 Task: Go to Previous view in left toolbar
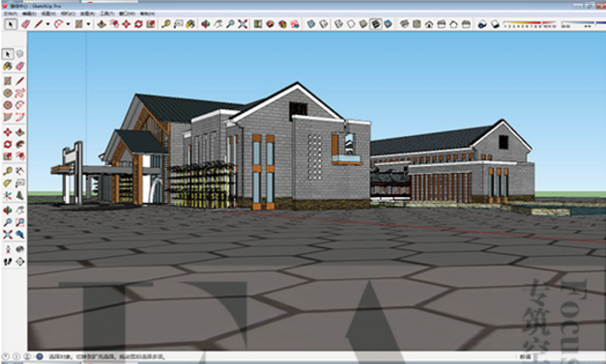pyautogui.click(x=19, y=235)
